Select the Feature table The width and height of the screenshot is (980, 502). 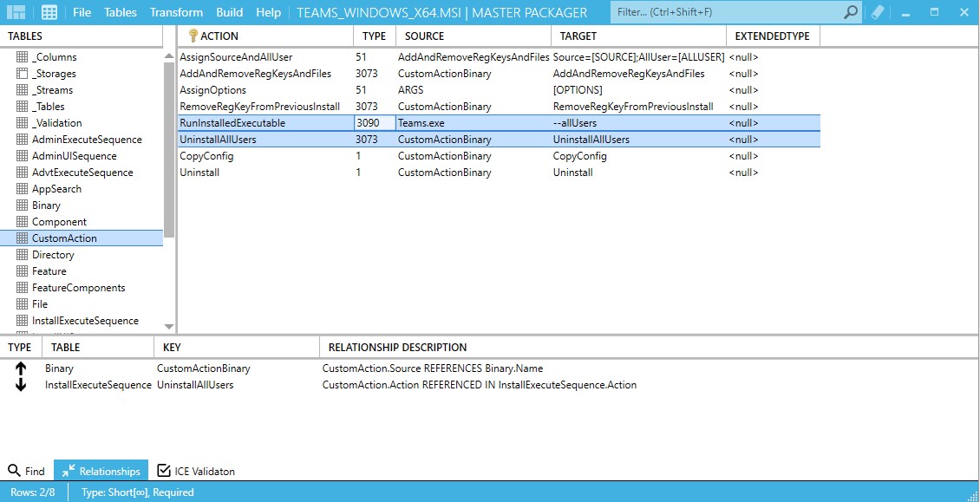tap(49, 271)
